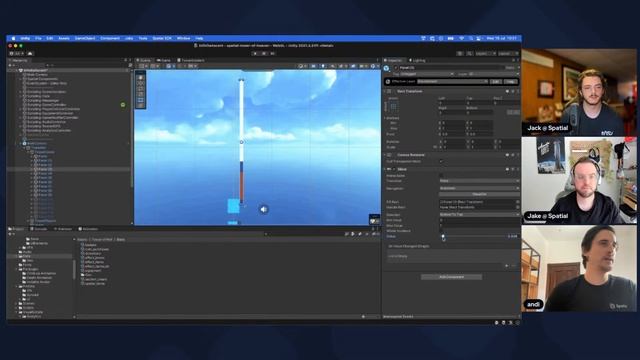
Task: Toggle the GameObject active checkbox in Inspector
Action: 396,68
